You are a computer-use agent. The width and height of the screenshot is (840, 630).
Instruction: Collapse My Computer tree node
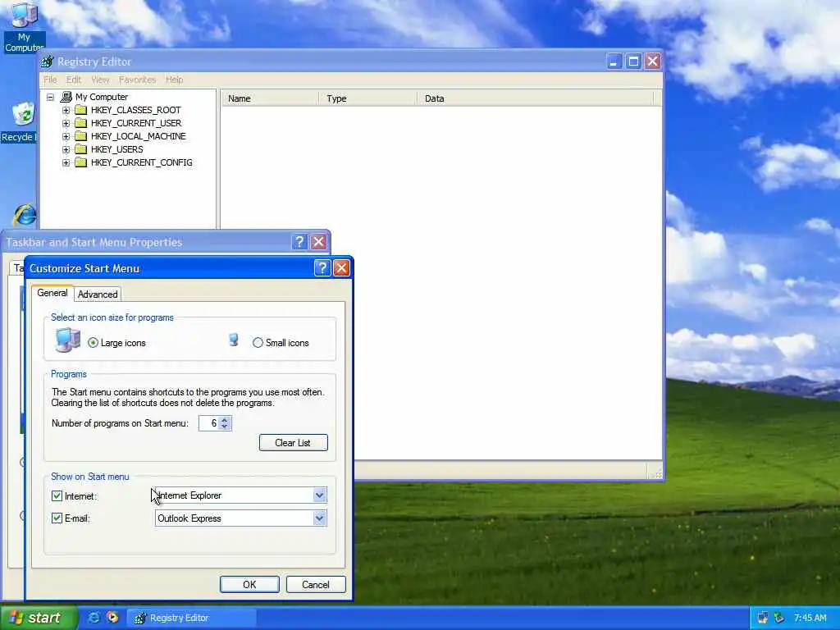[50, 97]
